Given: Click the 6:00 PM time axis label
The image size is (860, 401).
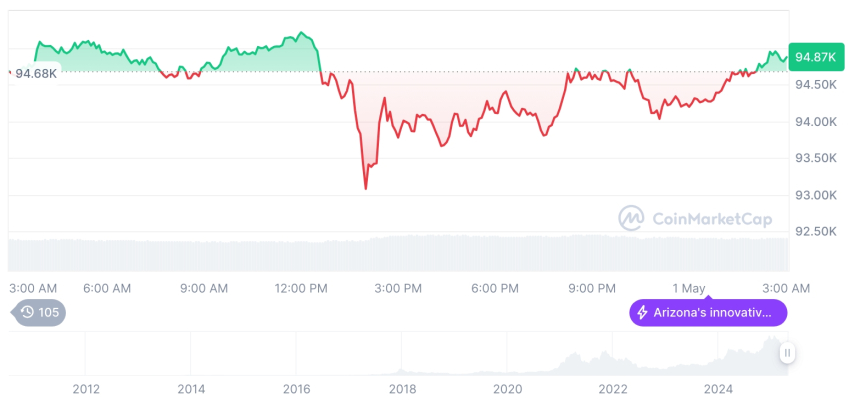Looking at the screenshot, I should [x=495, y=288].
